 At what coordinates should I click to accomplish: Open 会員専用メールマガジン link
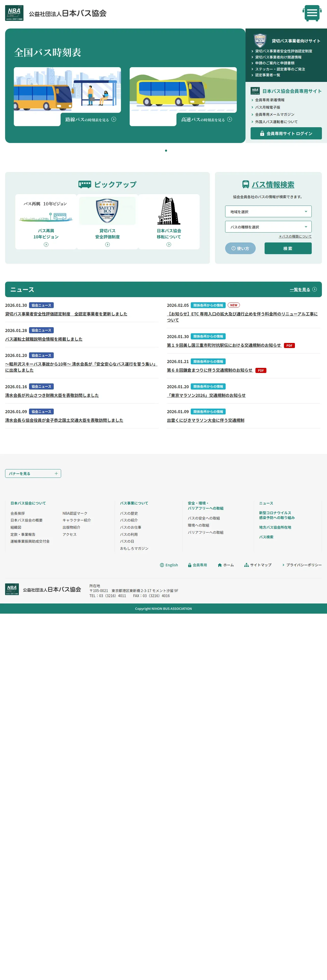[x=275, y=114]
